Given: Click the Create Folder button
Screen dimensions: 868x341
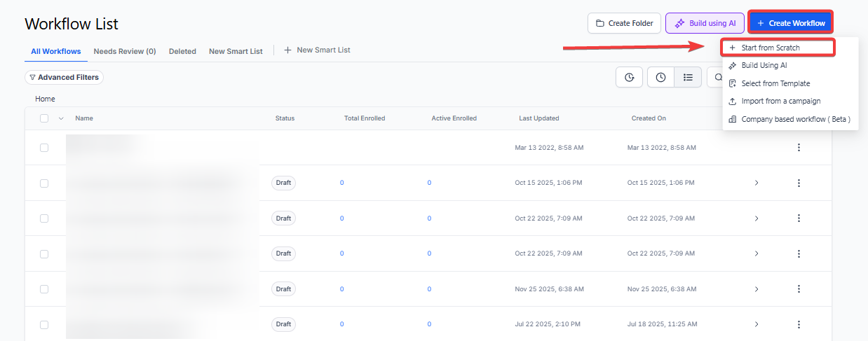Looking at the screenshot, I should [624, 23].
